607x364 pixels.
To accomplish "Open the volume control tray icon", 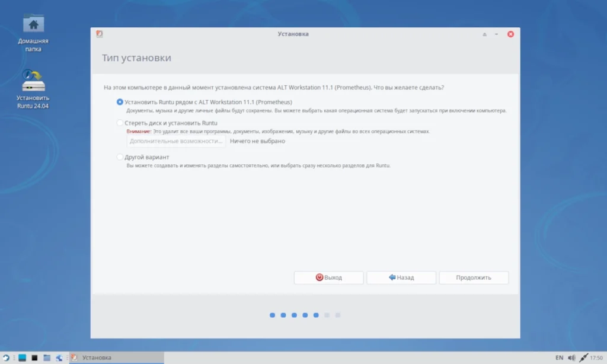I will pyautogui.click(x=571, y=358).
